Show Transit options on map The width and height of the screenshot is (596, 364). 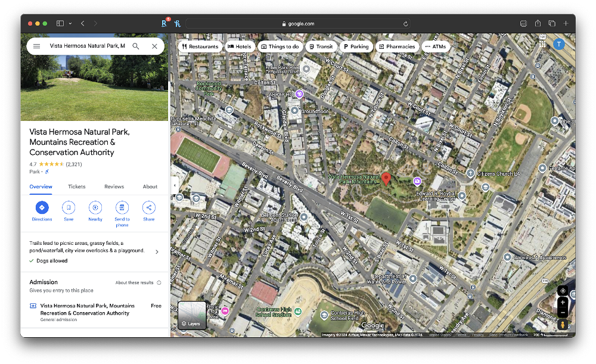pyautogui.click(x=321, y=46)
